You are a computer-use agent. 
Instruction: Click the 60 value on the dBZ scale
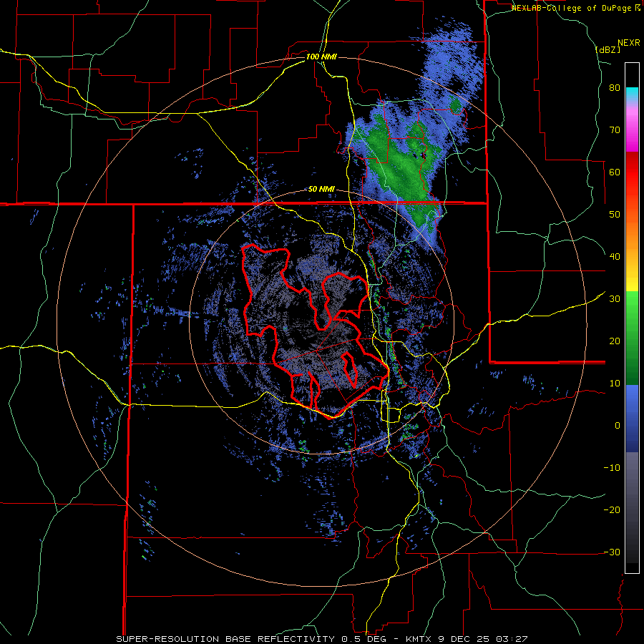(x=615, y=172)
